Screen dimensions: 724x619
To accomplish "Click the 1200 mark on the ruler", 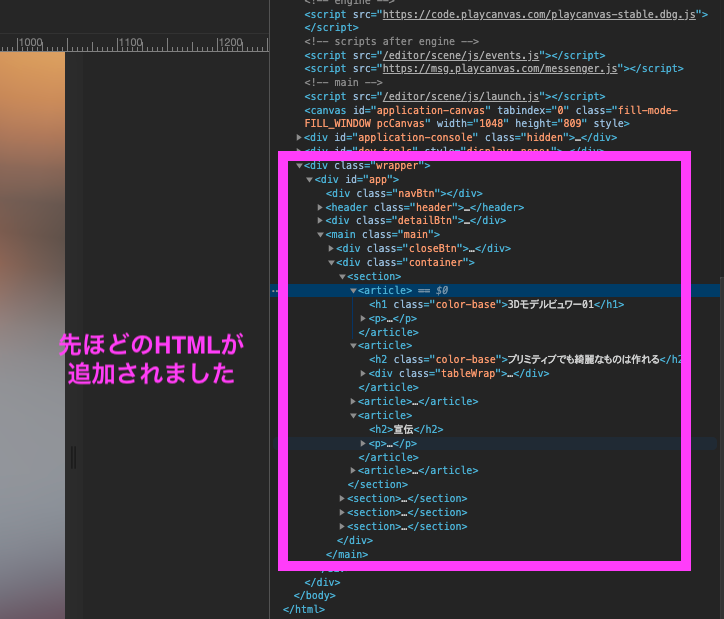I will point(230,43).
